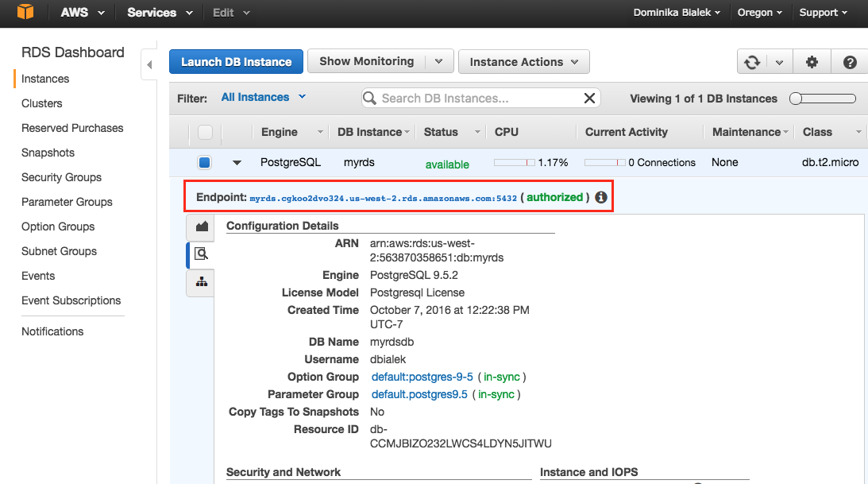
Task: Sort by DB Instance column header
Action: [370, 133]
